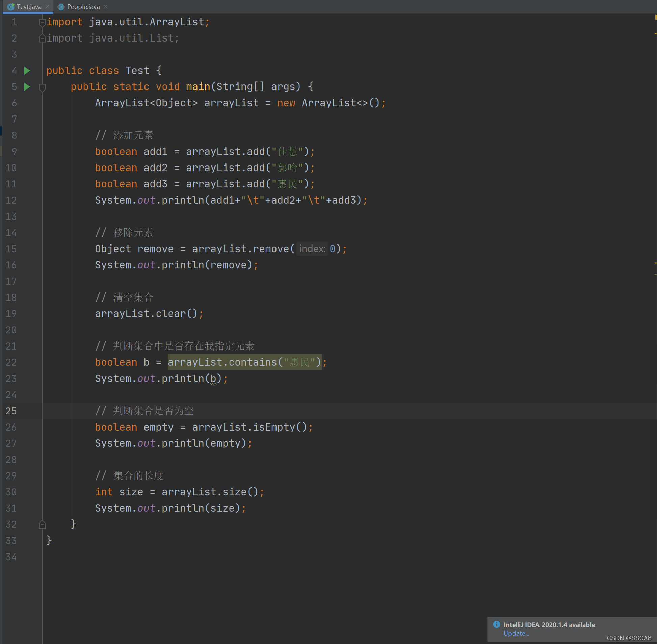The image size is (657, 644).
Task: Click greyed 'import java.util.List;' on line 2
Action: [x=113, y=38]
